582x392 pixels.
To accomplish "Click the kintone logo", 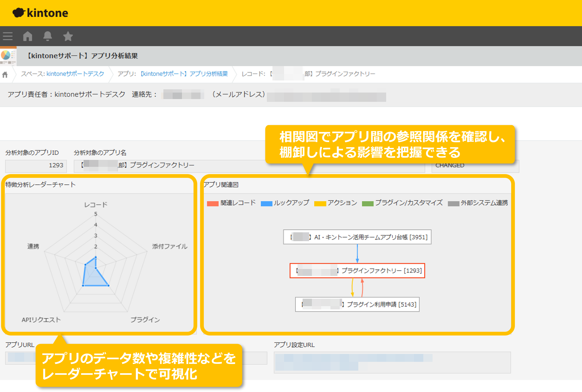I will (40, 13).
